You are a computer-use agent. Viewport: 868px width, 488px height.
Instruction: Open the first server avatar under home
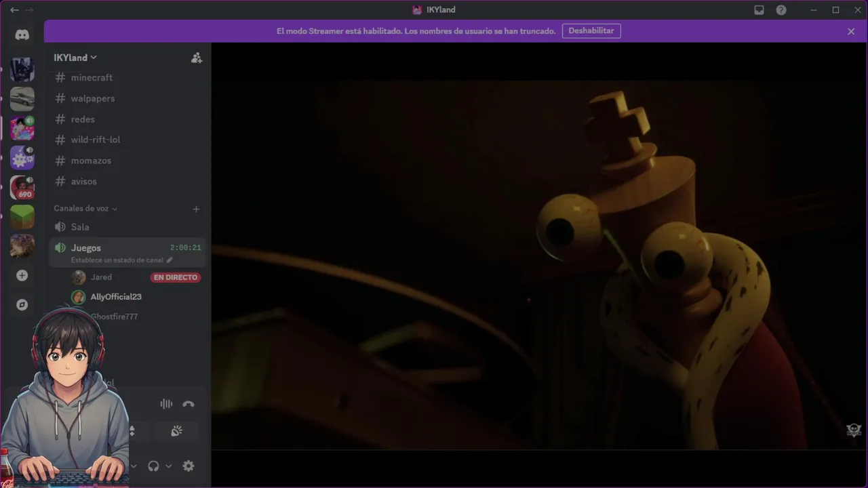(22, 69)
